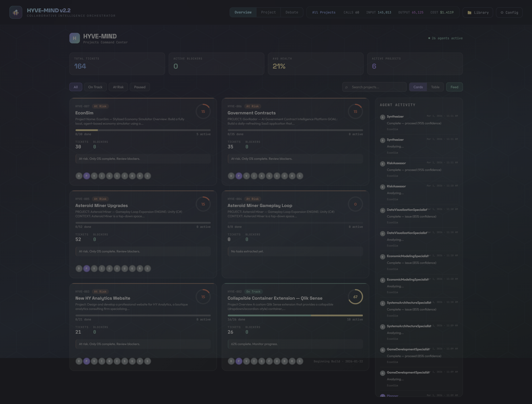This screenshot has width=532, height=404.
Task: Toggle the Feed panel button
Action: point(454,87)
